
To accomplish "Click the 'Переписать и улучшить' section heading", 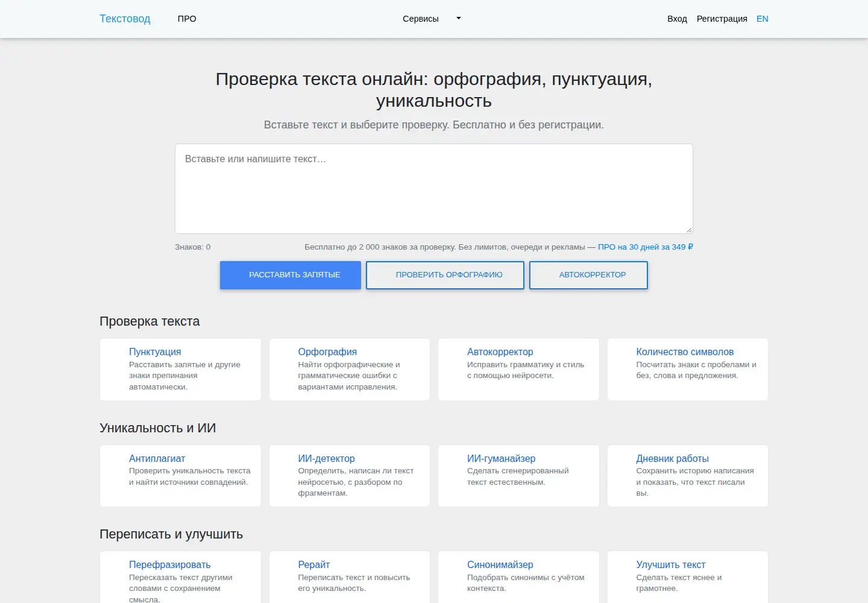I will tap(171, 534).
